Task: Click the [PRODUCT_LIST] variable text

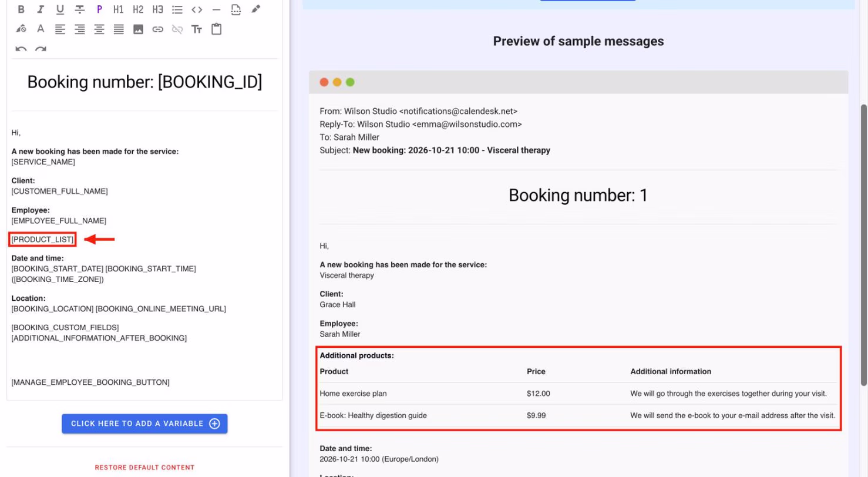Action: [x=42, y=240]
